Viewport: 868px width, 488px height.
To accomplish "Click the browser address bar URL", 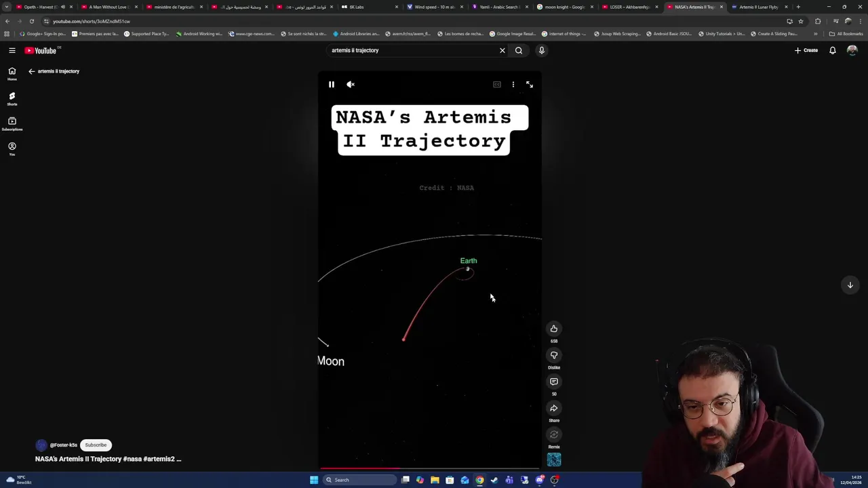I will coord(92,21).
